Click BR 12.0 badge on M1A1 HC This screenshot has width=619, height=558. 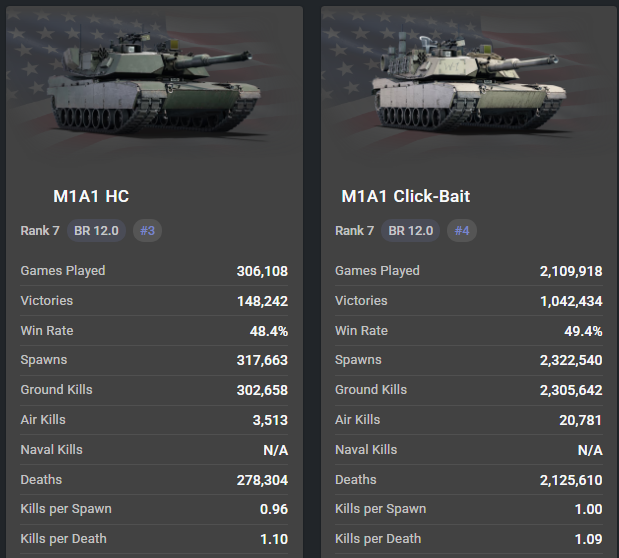(x=96, y=231)
